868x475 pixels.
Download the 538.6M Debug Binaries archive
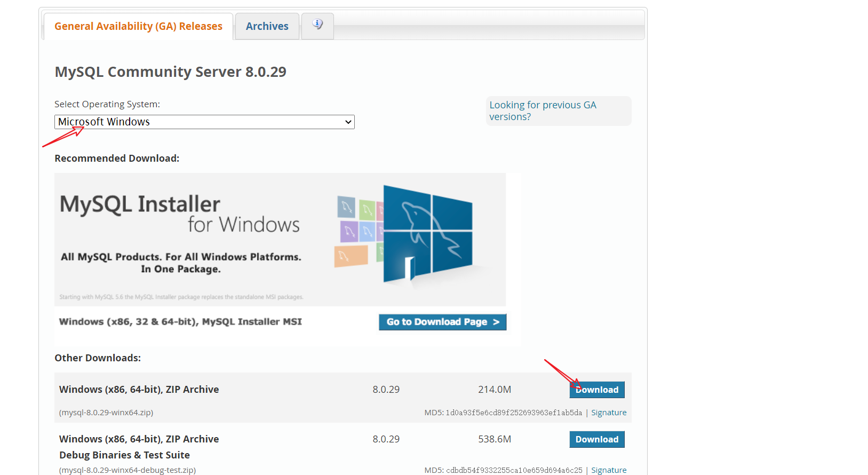597,439
